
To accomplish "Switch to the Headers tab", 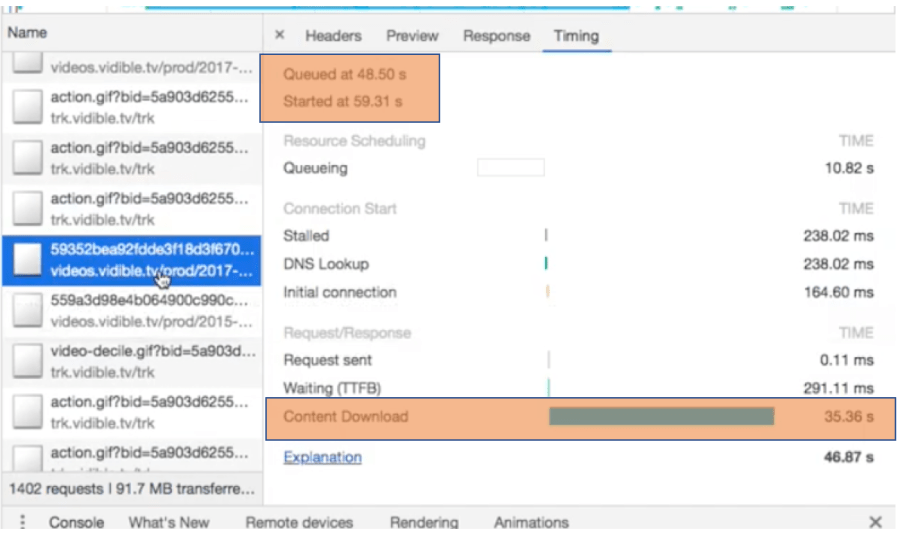I will pos(333,36).
